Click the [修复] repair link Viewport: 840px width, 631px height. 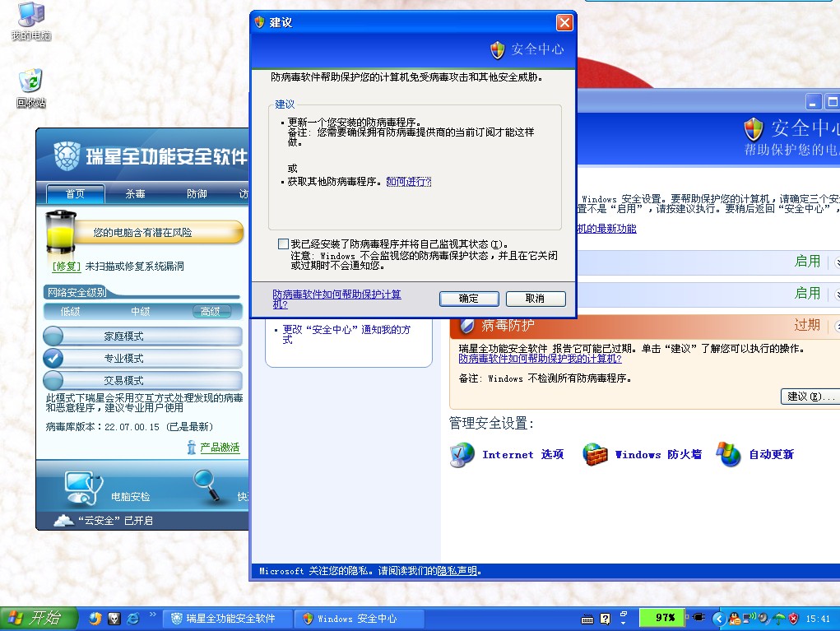[x=67, y=266]
